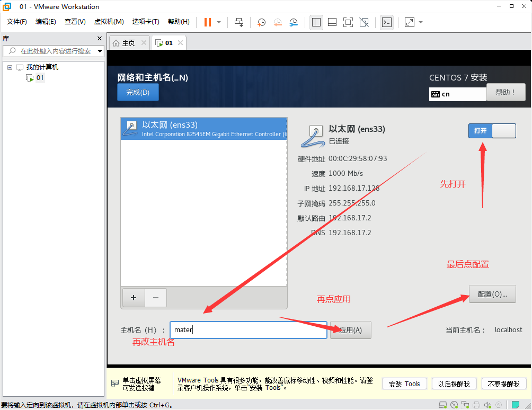Click the 安装 Tools button

tap(404, 384)
